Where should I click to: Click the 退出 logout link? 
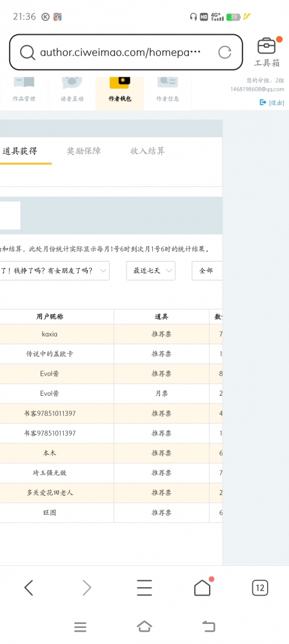[272, 102]
